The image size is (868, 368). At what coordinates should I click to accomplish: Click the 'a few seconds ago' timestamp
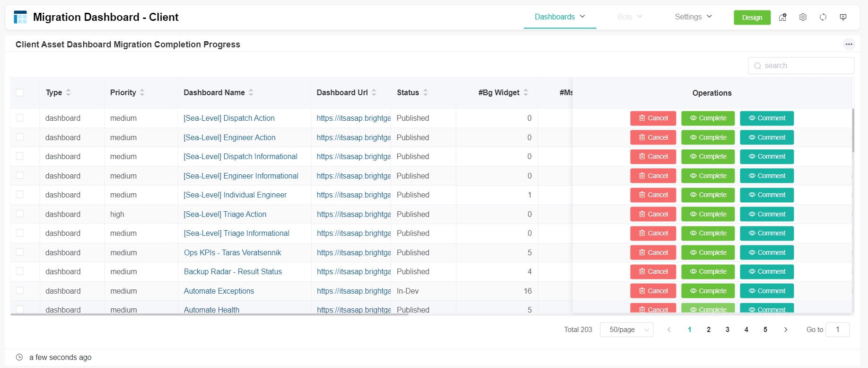pyautogui.click(x=60, y=357)
